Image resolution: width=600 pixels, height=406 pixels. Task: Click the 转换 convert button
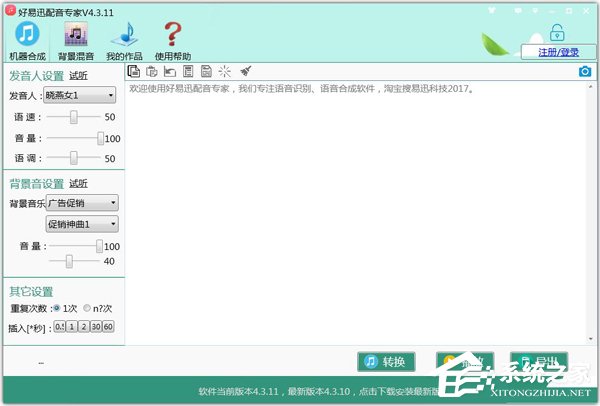pos(386,362)
